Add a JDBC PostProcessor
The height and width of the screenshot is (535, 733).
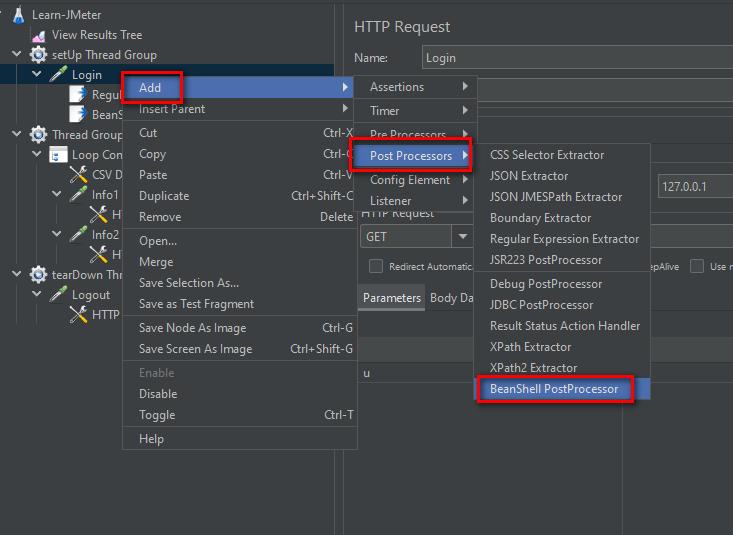(562, 305)
